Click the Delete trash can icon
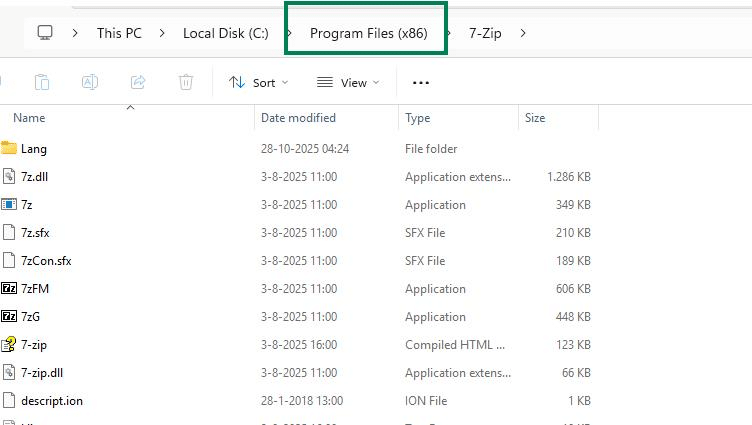The width and height of the screenshot is (752, 425). [186, 82]
